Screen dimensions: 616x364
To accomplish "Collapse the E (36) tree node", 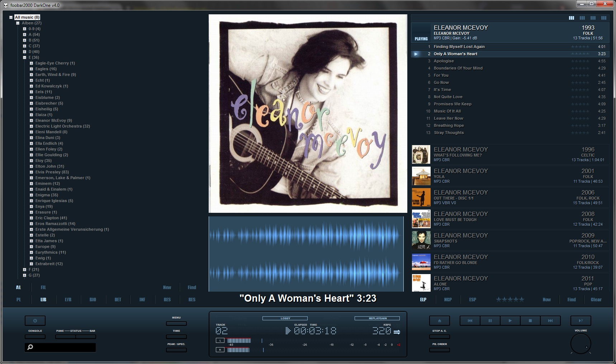I will pyautogui.click(x=24, y=57).
